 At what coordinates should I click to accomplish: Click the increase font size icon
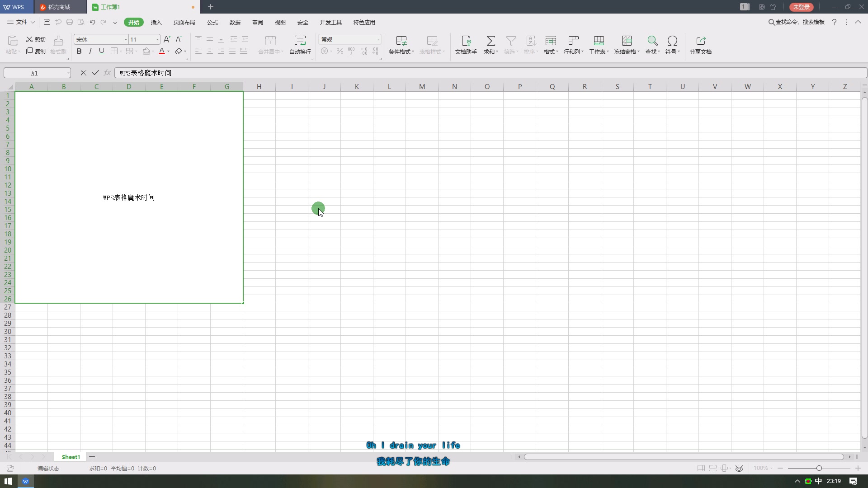[x=167, y=39]
